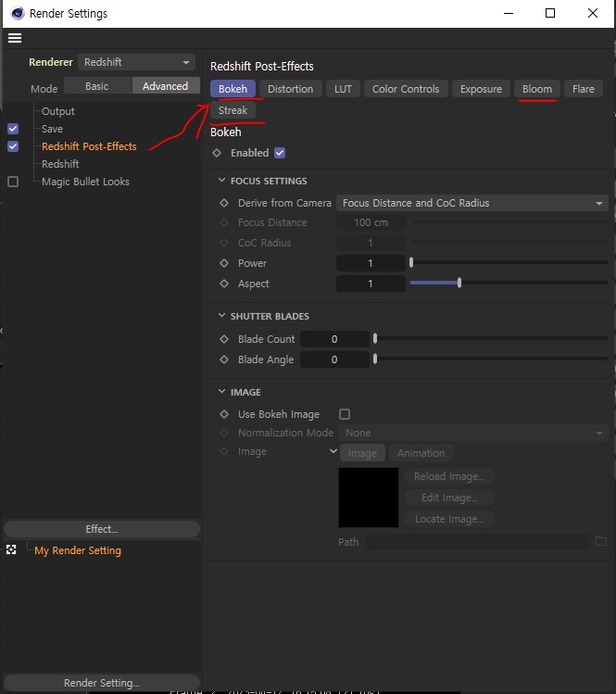616x694 pixels.
Task: Toggle the Save checkbox
Action: [x=13, y=129]
